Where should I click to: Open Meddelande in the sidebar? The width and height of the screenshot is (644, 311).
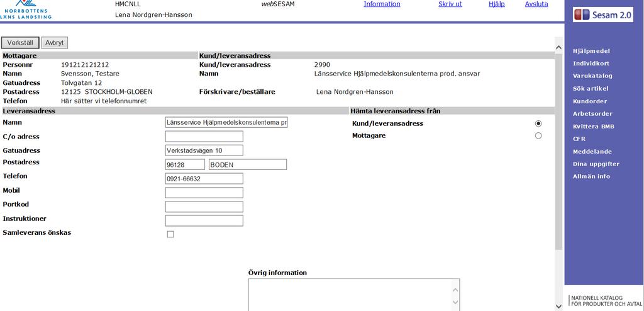tap(592, 151)
